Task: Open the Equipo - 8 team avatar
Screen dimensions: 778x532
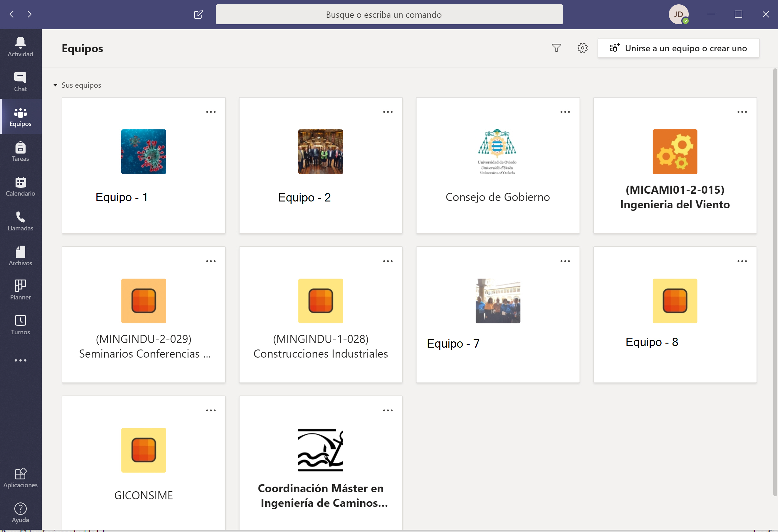Action: (675, 301)
